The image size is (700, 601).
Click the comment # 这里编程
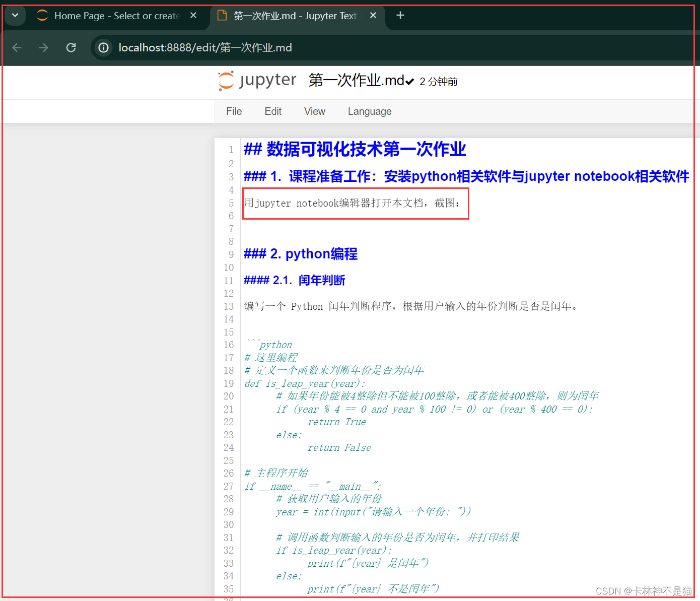tap(271, 358)
